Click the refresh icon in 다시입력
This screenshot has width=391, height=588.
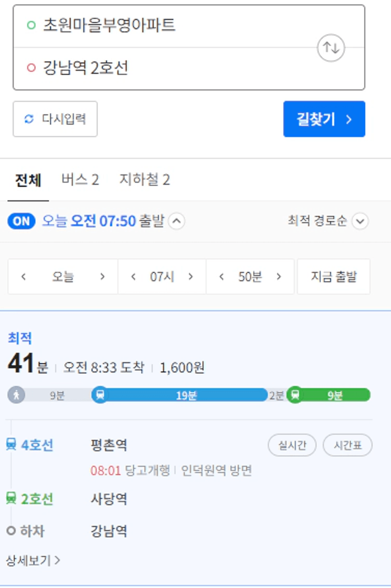(29, 119)
